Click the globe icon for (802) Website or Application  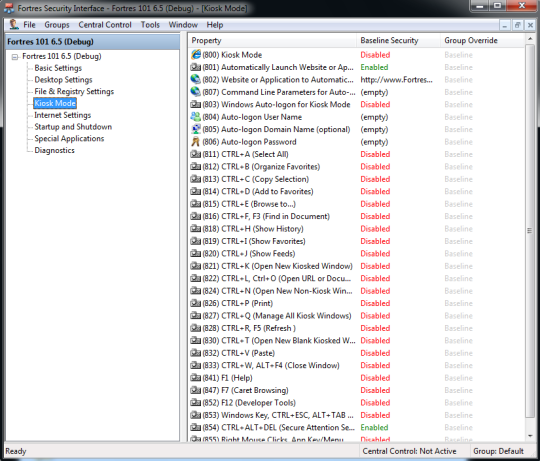click(x=196, y=80)
